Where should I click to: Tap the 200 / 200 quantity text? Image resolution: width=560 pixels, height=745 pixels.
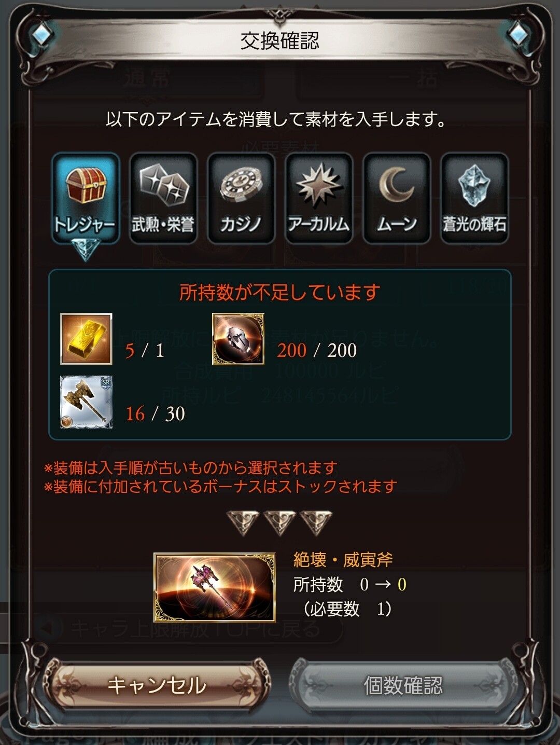[317, 351]
